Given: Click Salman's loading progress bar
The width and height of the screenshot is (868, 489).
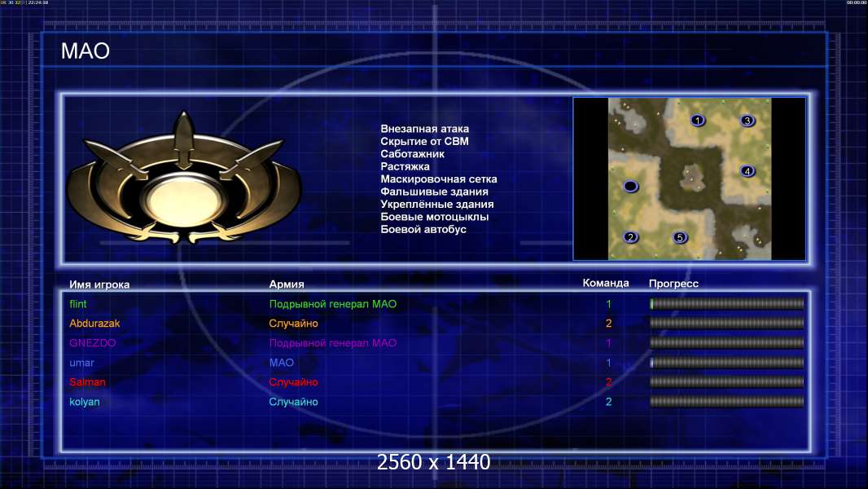Looking at the screenshot, I should (x=727, y=382).
